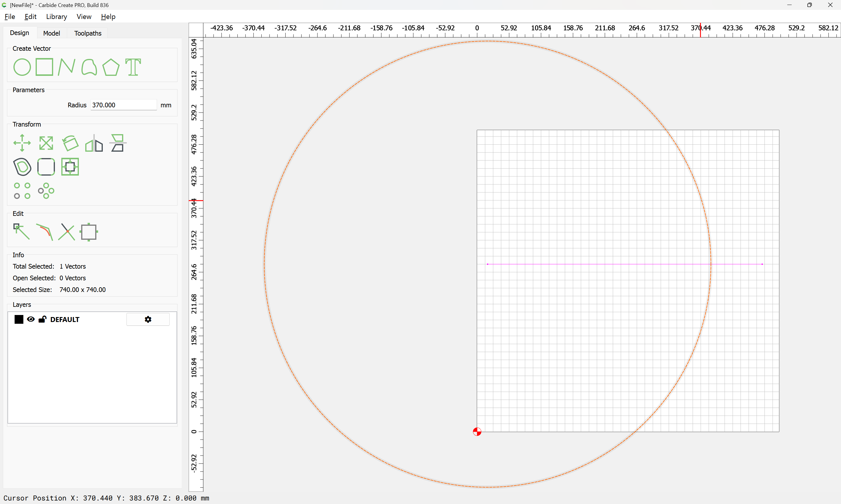Click the Rotate transform icon
Screen dimensions: 841x504
pyautogui.click(x=70, y=143)
